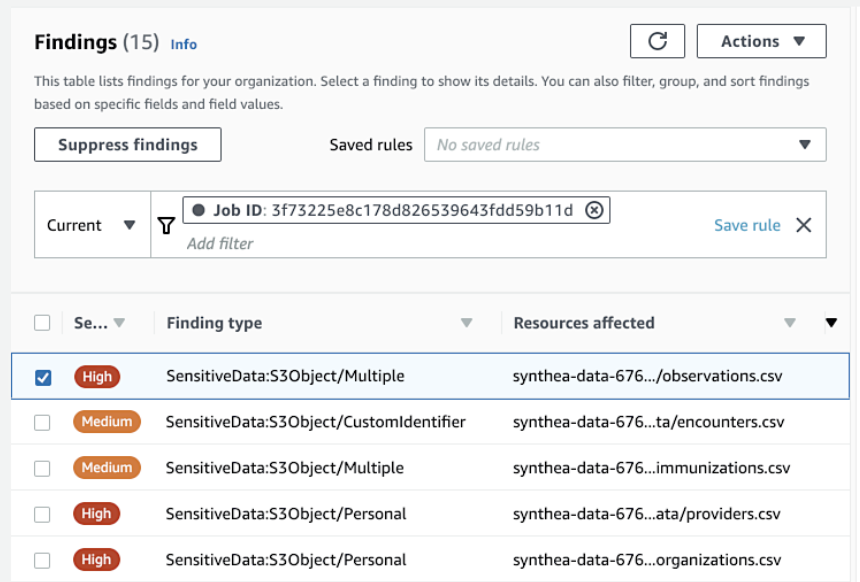Viewport: 860px width, 582px height.
Task: Open the Current findings status dropdown
Action: tap(92, 225)
